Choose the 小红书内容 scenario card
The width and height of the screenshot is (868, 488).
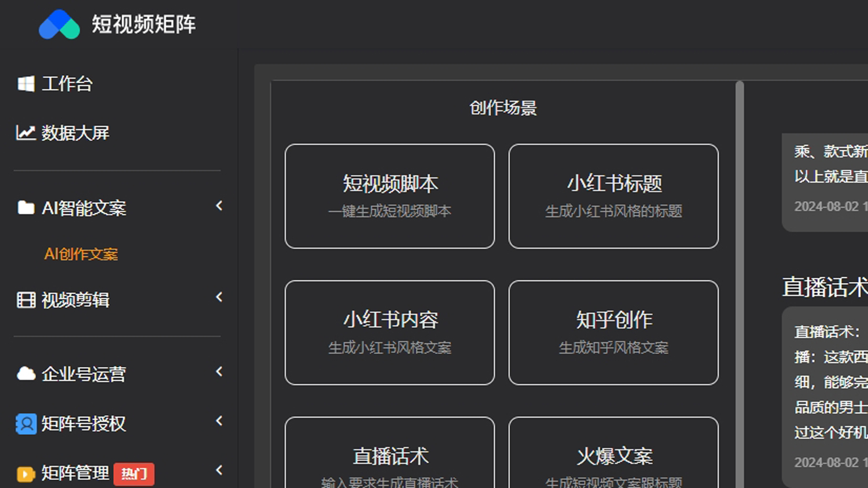coord(390,332)
